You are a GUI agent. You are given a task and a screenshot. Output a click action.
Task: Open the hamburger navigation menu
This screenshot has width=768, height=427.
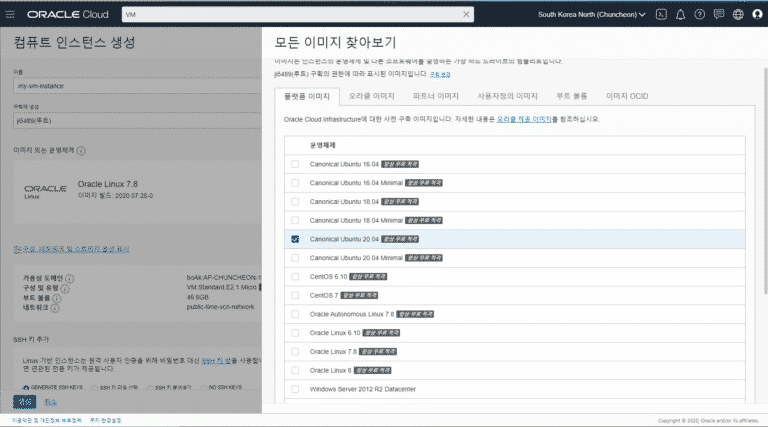click(10, 14)
